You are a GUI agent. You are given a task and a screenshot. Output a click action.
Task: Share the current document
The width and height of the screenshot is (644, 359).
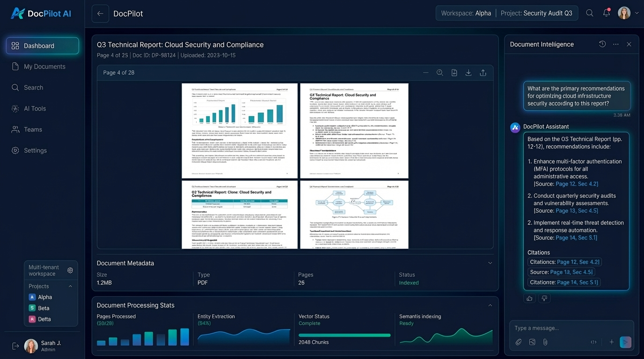point(483,72)
